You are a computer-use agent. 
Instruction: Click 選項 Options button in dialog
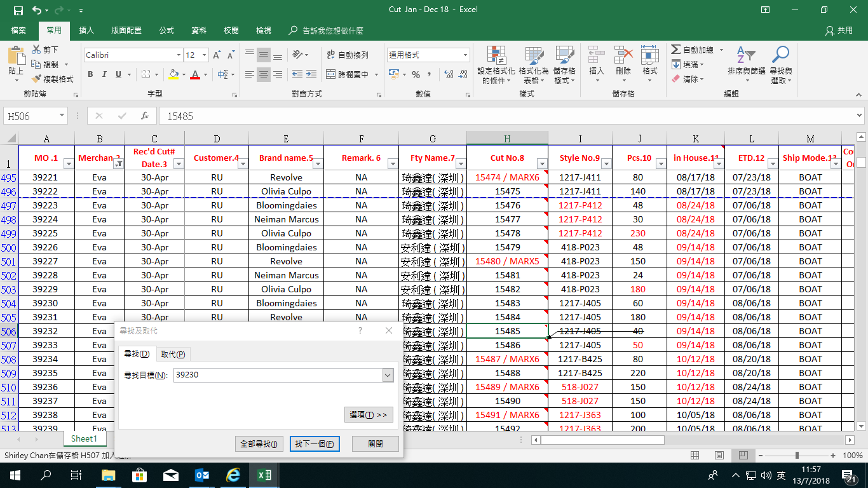369,415
